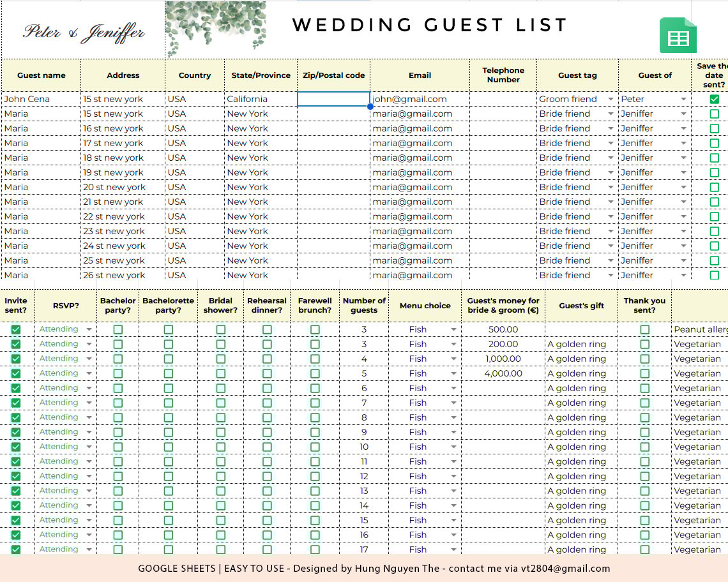The width and height of the screenshot is (728, 582).
Task: Check Save the date box in 16 st new york row
Action: tap(714, 128)
